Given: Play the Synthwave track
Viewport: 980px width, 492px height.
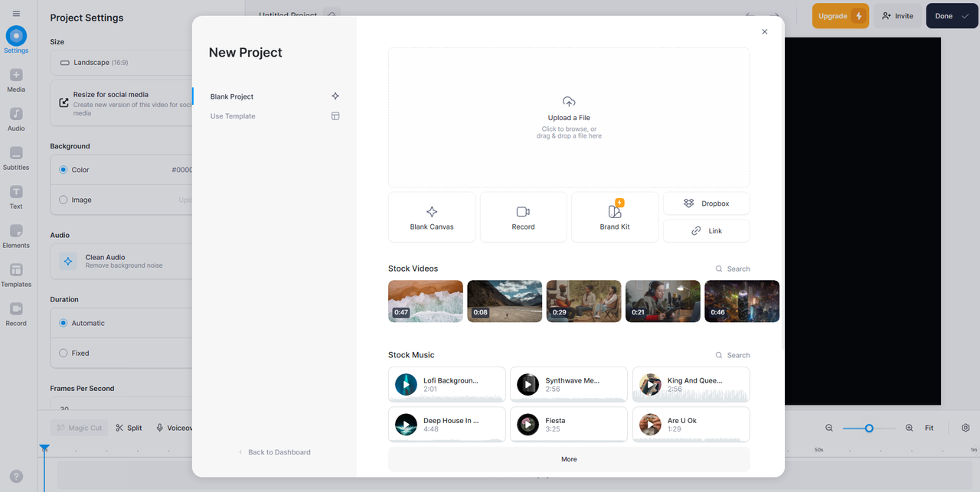Looking at the screenshot, I should (x=528, y=384).
